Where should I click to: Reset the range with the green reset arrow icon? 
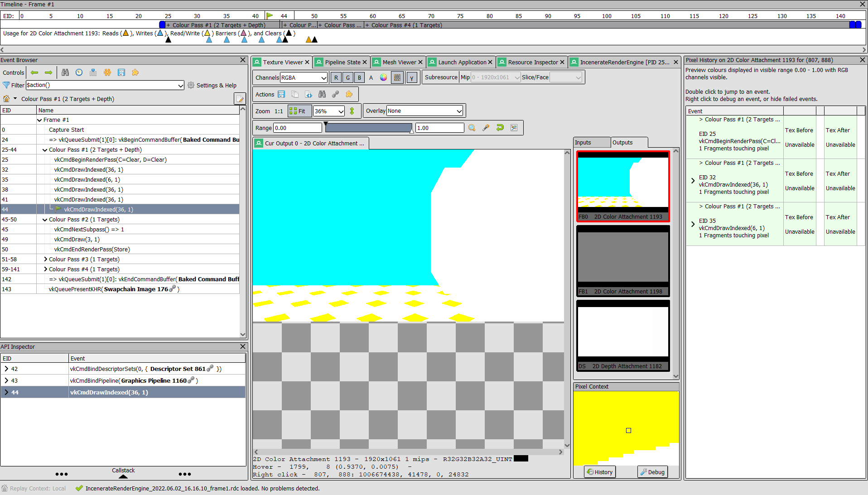click(x=500, y=128)
